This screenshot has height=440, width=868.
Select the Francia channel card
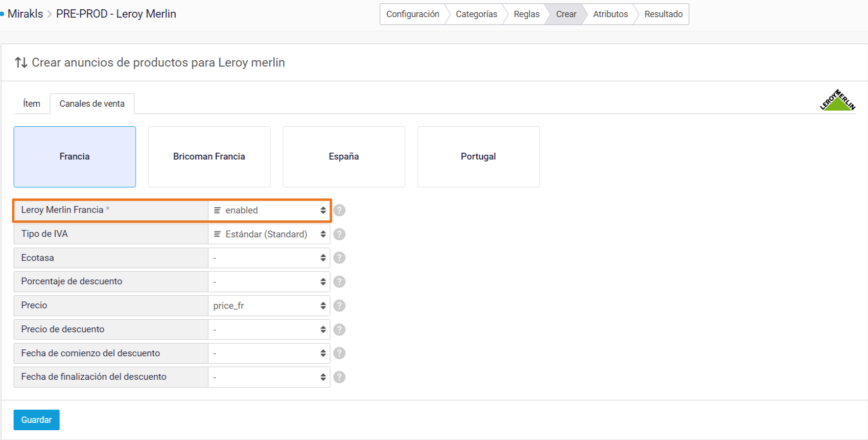[75, 157]
